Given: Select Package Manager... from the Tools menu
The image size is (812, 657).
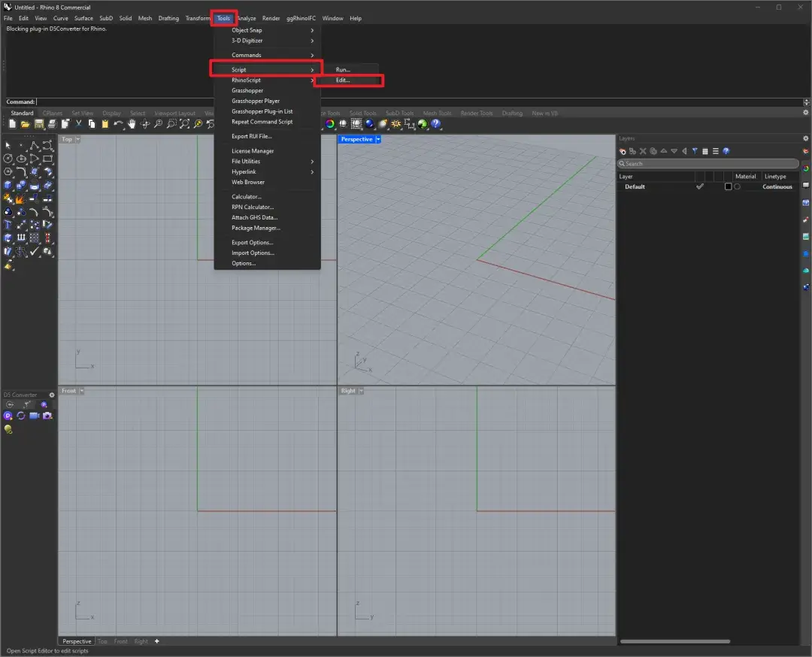Looking at the screenshot, I should point(256,228).
